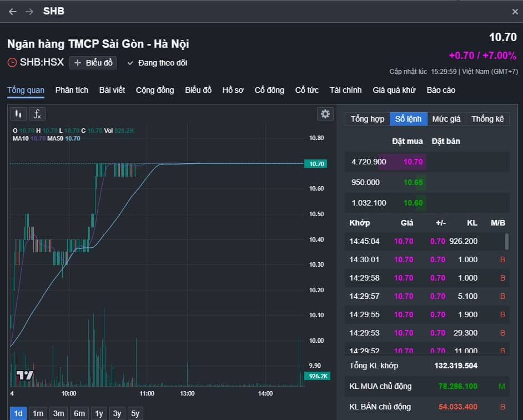523x420 pixels.
Task: Click the 926.2K volume label on axis
Action: click(317, 376)
